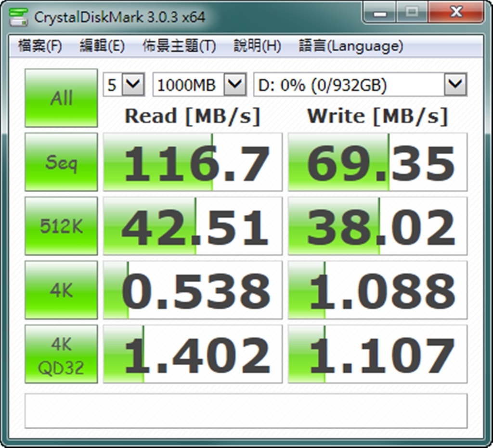Image resolution: width=493 pixels, height=448 pixels.
Task: Click the Read [MB/s] column header
Action: coord(193,117)
